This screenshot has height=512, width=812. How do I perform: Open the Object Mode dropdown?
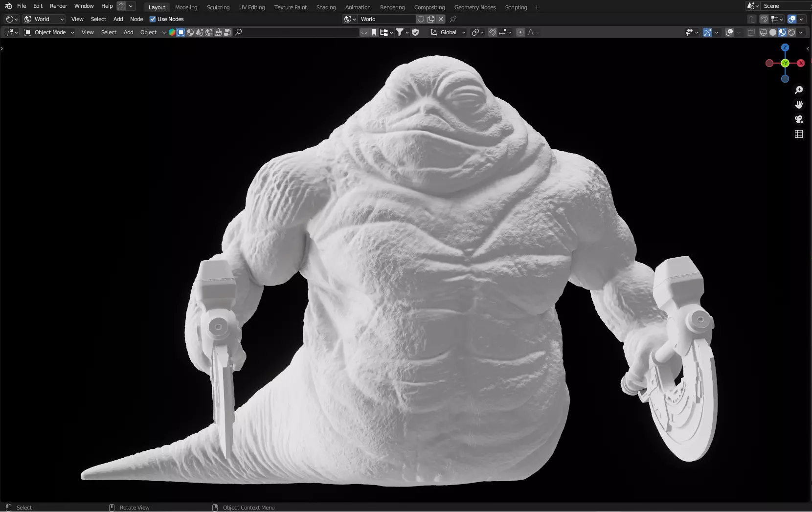click(x=49, y=32)
